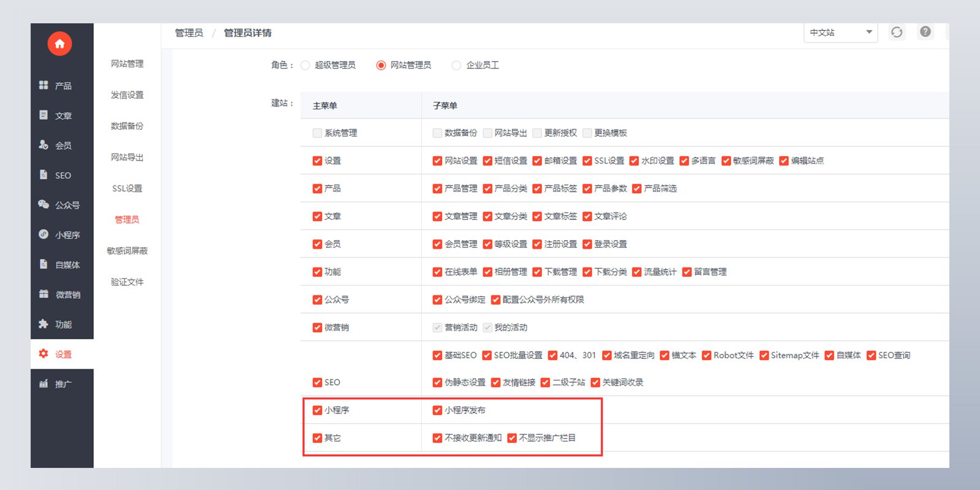This screenshot has width=980, height=490.
Task: Open 微营销 in the sidebar
Action: 59,295
